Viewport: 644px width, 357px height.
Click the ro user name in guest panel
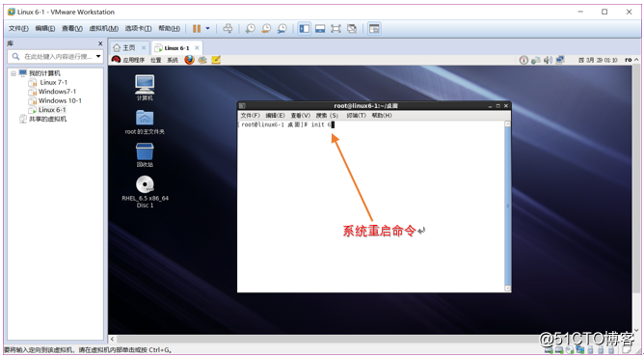pyautogui.click(x=628, y=60)
